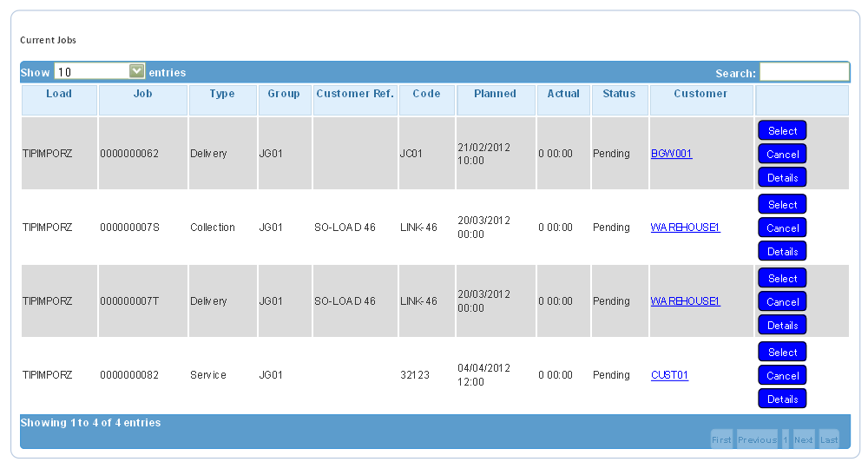Select job 0000000062

pyautogui.click(x=782, y=131)
